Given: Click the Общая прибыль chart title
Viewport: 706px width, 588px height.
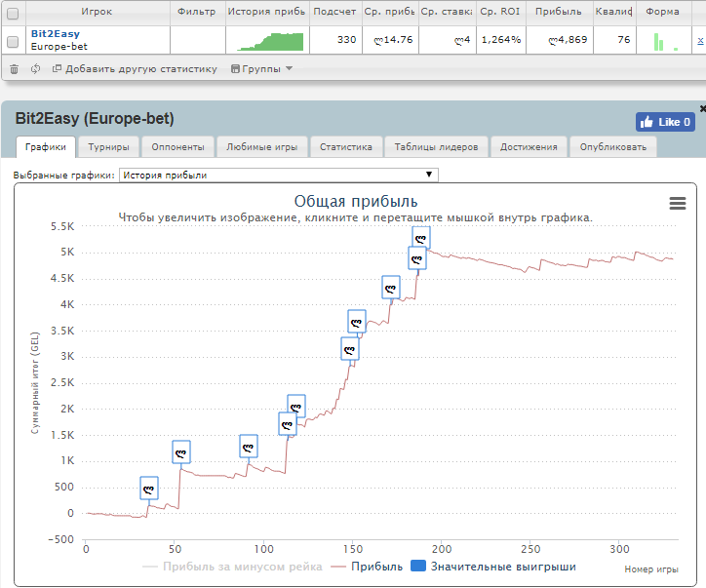Looking at the screenshot, I should 356,201.
